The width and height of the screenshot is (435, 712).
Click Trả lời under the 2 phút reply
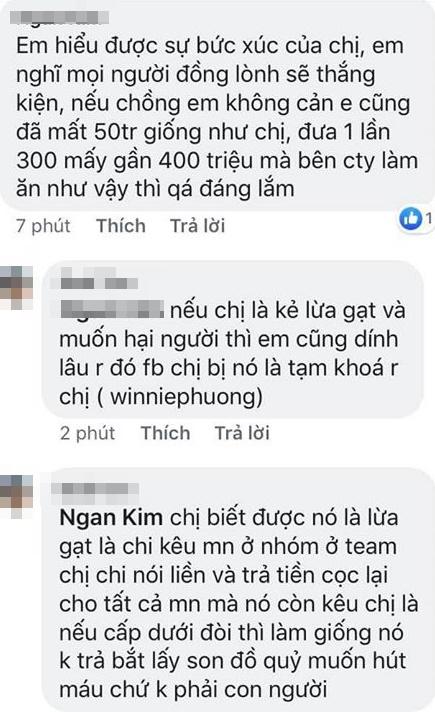(x=242, y=433)
